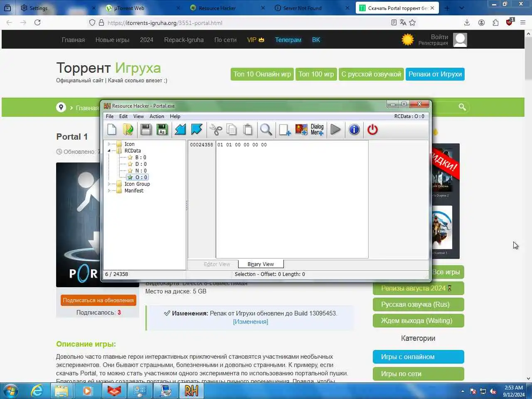The height and width of the screenshot is (399, 532).
Task: Open the Windows Start menu
Action: point(11,391)
